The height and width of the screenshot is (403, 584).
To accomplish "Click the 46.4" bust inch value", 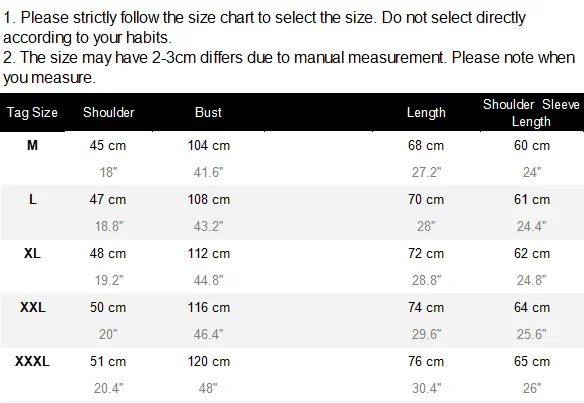I will click(x=208, y=334).
